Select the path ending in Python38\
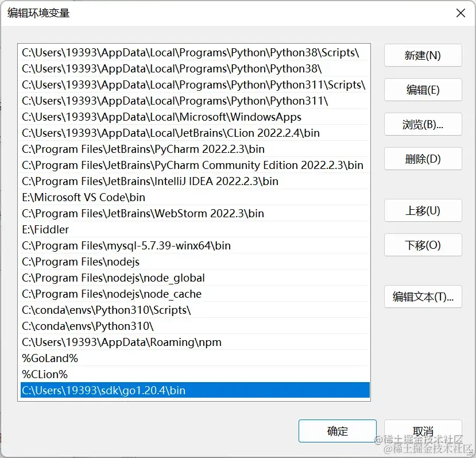This screenshot has width=476, height=458. coord(194,69)
